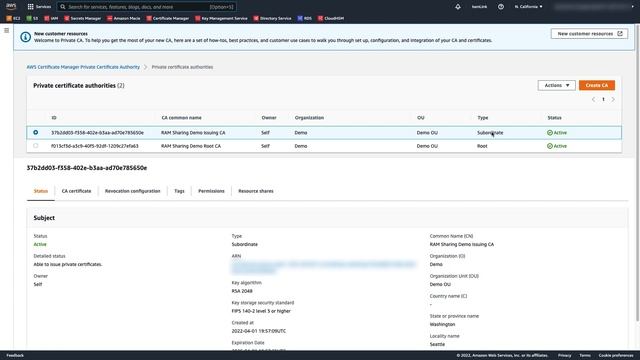
Task: Click 'RSA 2048' key algorithm value
Action: [x=242, y=291]
